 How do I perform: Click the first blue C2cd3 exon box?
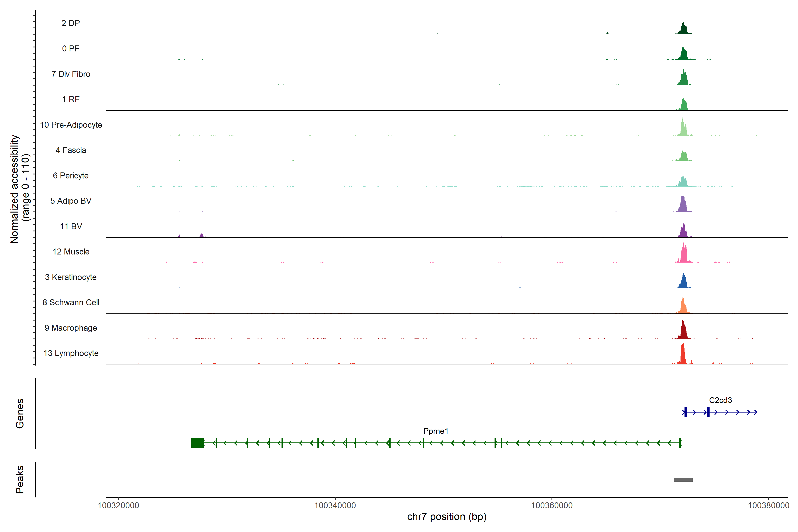pos(686,412)
